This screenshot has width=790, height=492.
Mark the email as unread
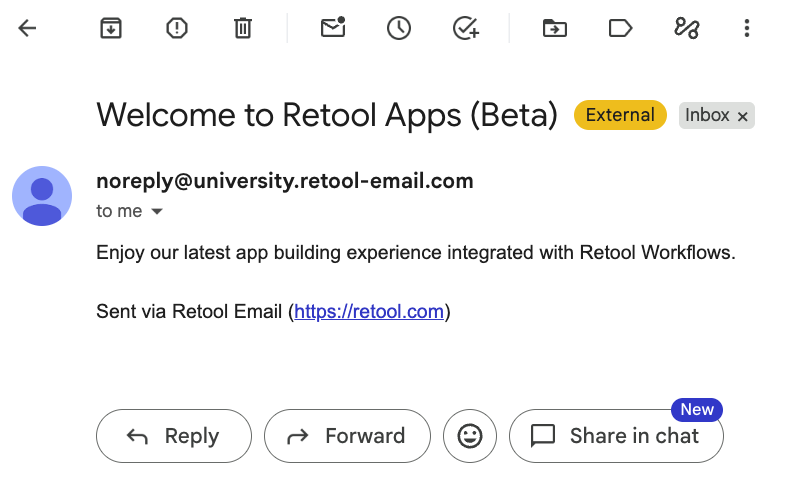(x=333, y=27)
